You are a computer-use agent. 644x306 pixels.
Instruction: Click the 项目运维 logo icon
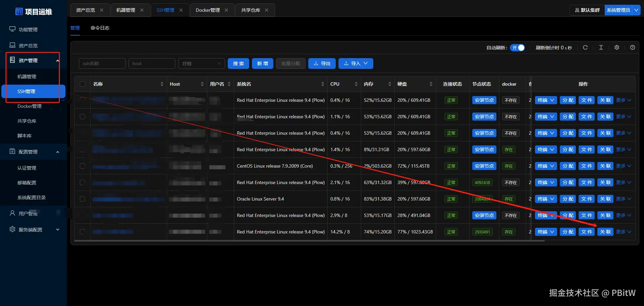coord(19,12)
